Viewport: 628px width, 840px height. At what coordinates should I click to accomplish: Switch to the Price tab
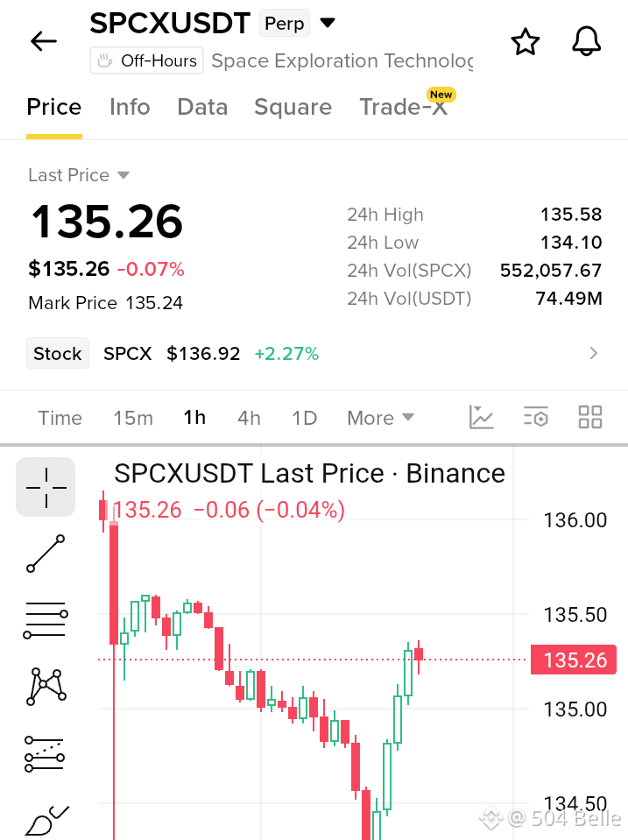tap(54, 107)
